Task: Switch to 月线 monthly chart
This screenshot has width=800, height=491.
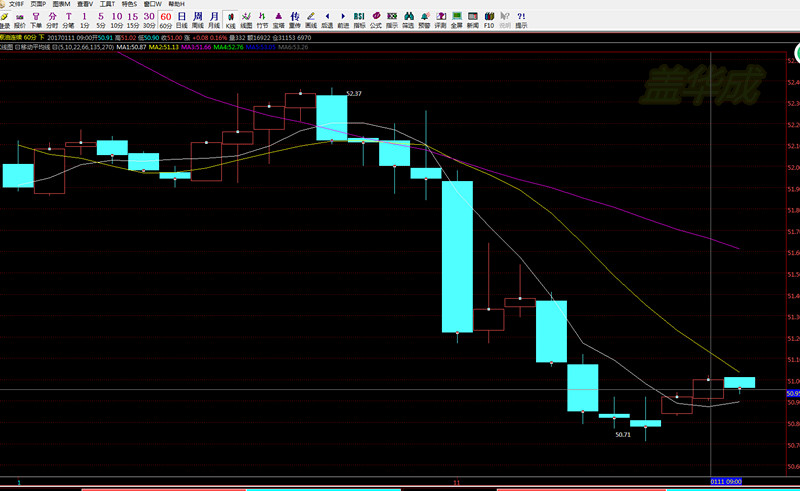Action: coord(214,20)
